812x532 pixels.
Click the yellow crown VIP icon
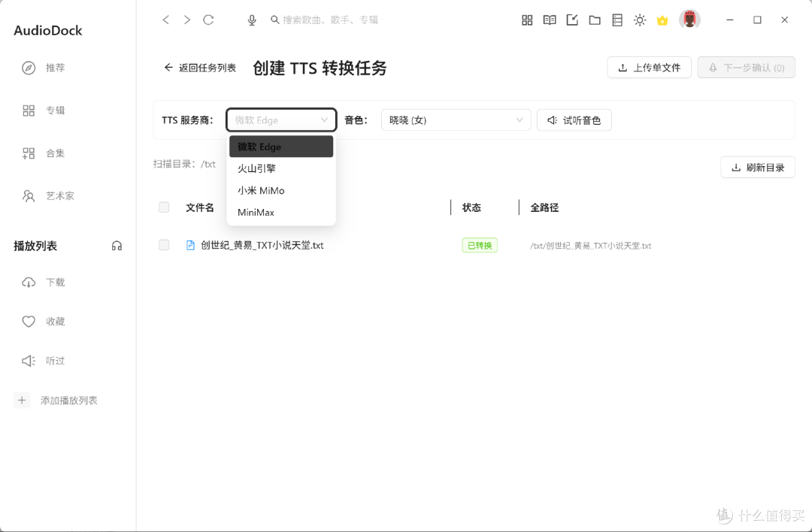662,21
